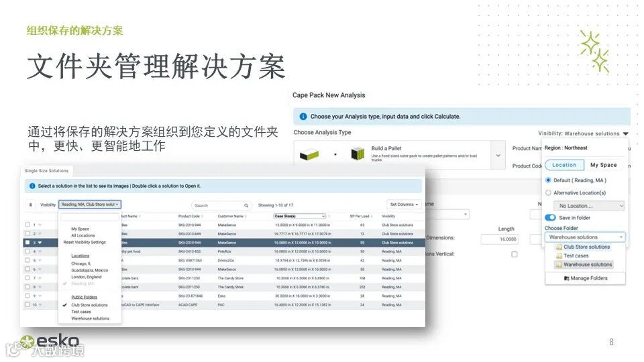Click Product Code column sort icon

click(202, 217)
